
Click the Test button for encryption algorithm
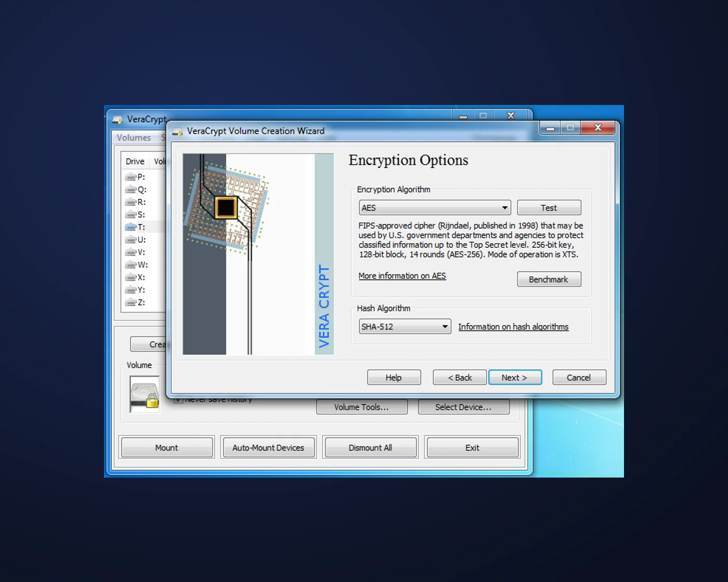549,208
